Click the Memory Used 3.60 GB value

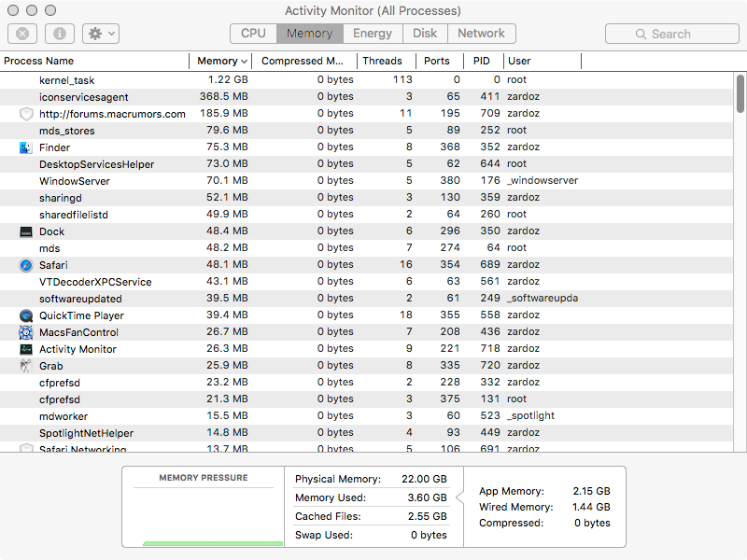pos(427,497)
